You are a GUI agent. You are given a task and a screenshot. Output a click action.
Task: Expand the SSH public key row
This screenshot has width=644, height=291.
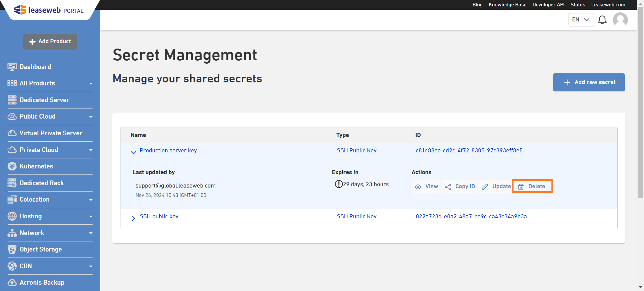pyautogui.click(x=133, y=218)
